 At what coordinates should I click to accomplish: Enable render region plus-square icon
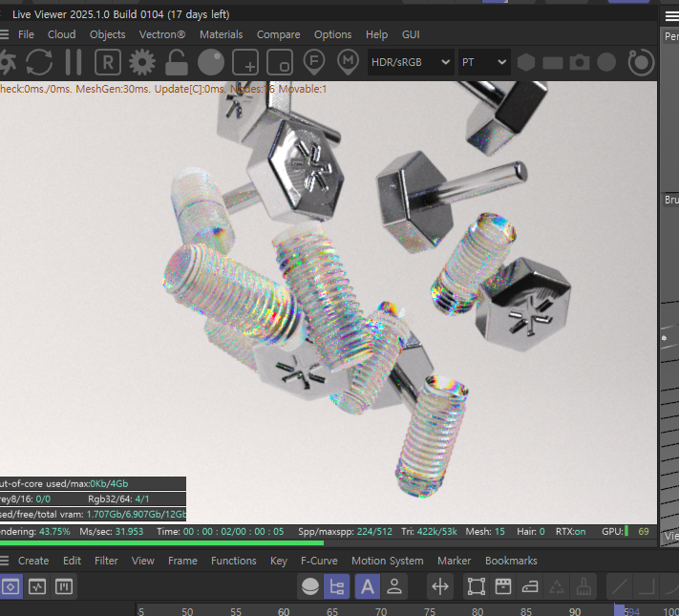[x=245, y=62]
